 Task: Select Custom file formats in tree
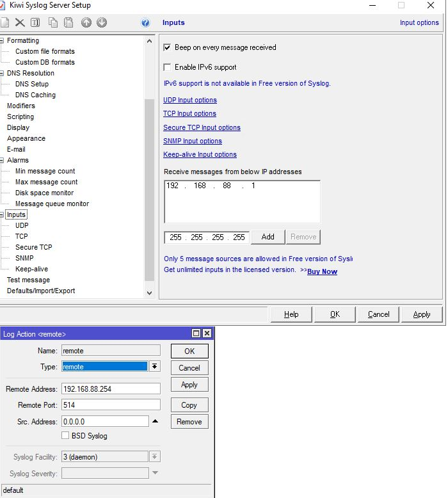pyautogui.click(x=45, y=51)
